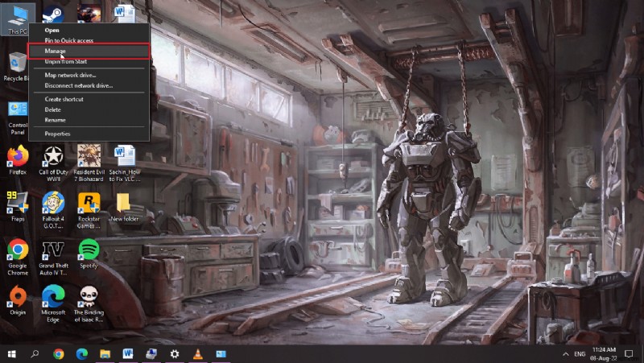Click the ENG language indicator

580,353
